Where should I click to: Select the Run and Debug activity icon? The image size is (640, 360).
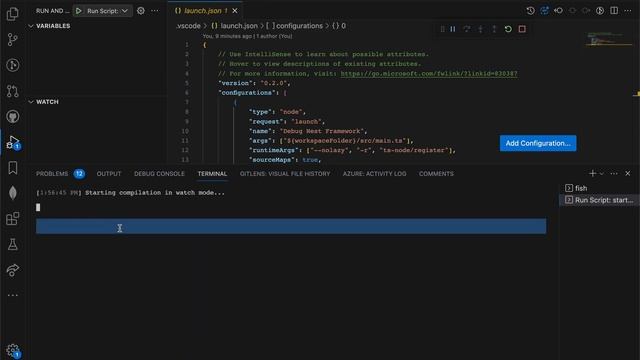point(13,142)
